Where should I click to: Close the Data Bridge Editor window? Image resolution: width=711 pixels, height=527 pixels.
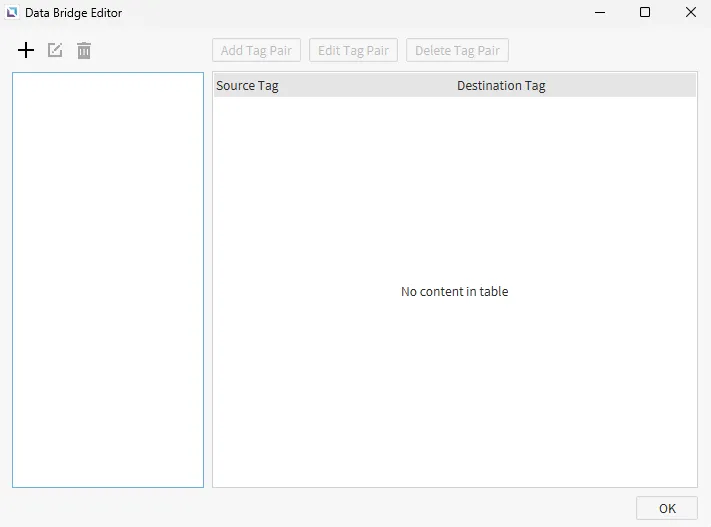coord(691,13)
